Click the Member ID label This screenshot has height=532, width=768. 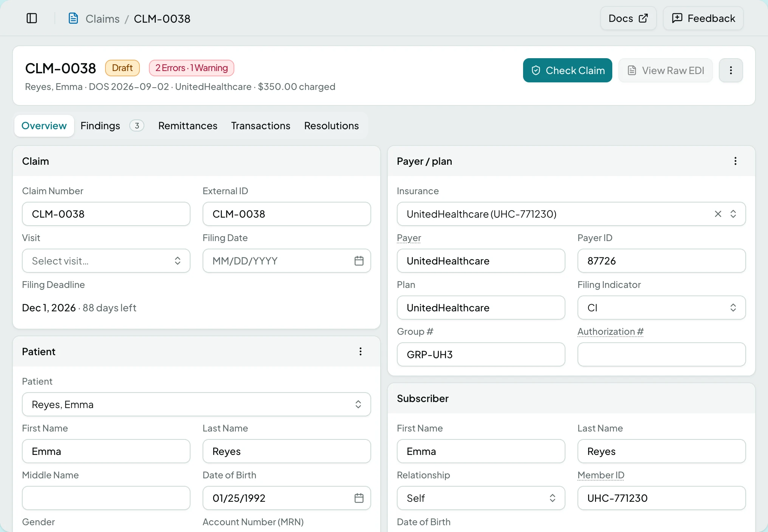(x=601, y=475)
